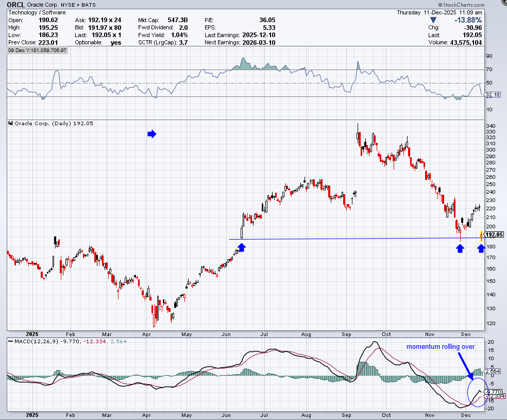Click the RSI current value flag 32.18
The width and height of the screenshot is (507, 420).
[x=493, y=95]
